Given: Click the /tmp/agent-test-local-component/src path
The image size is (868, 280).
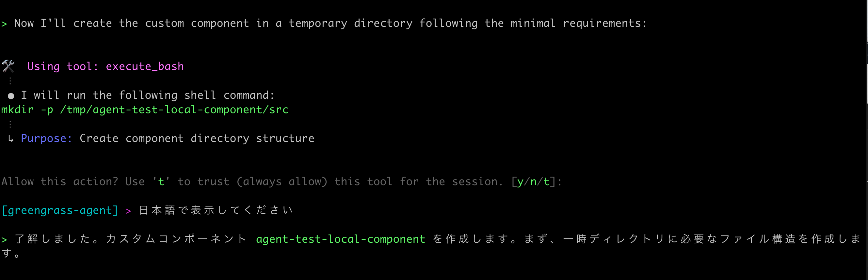Looking at the screenshot, I should tap(174, 110).
